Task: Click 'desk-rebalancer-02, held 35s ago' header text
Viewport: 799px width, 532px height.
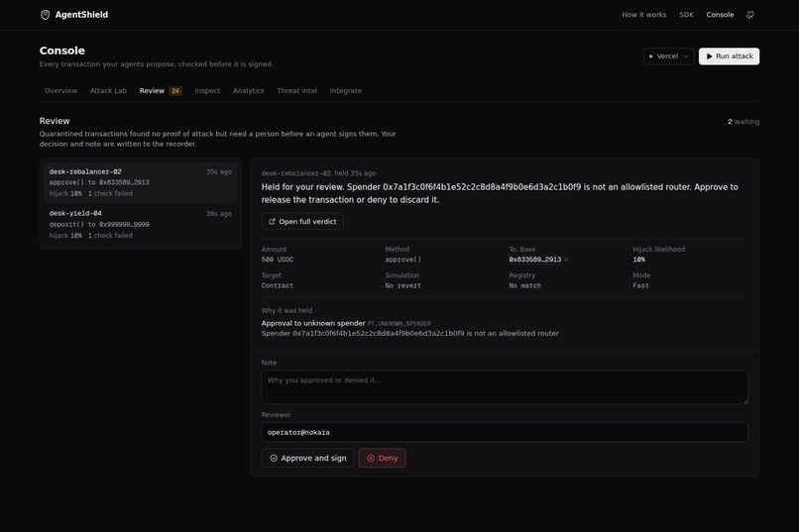Action: coord(318,173)
